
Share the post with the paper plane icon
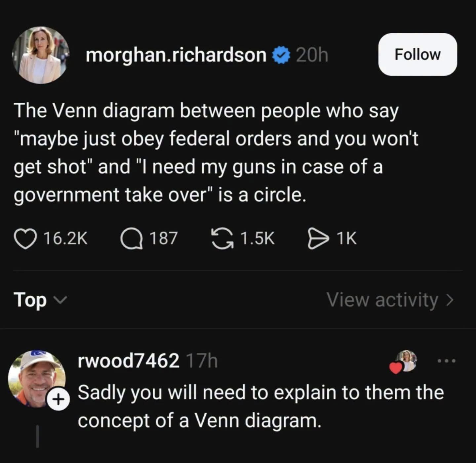pyautogui.click(x=318, y=239)
